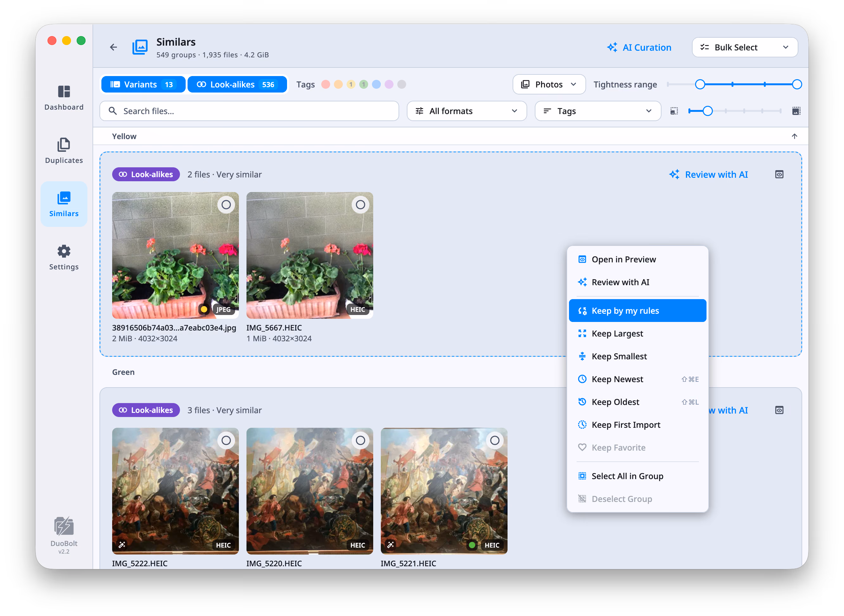
Task: Click the green tag dot on IMG_5221.HEIC
Action: point(472,545)
